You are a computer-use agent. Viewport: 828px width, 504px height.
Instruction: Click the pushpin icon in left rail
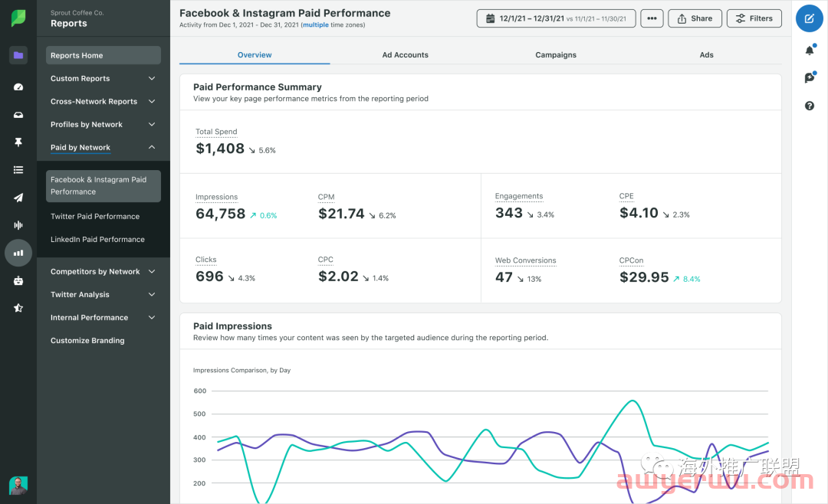[18, 142]
